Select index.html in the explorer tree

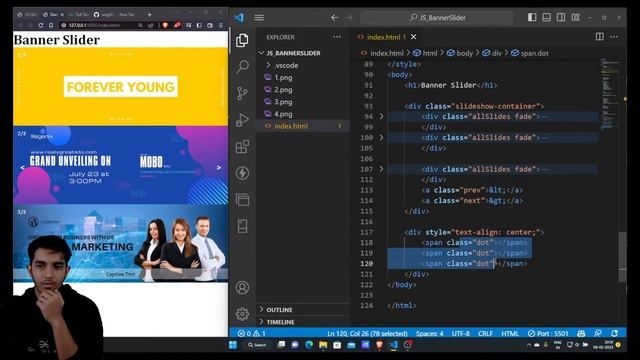click(303, 126)
